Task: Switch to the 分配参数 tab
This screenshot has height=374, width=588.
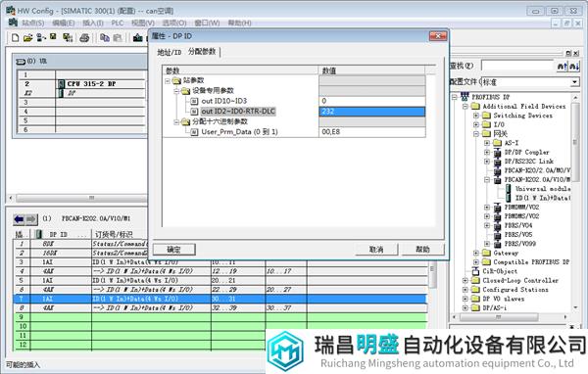Action: pyautogui.click(x=202, y=51)
